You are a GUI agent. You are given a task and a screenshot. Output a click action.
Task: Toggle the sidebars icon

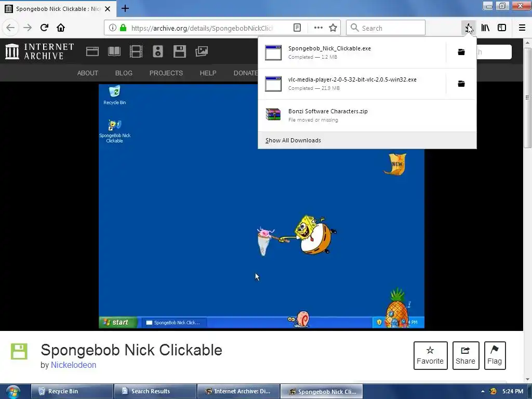click(502, 28)
